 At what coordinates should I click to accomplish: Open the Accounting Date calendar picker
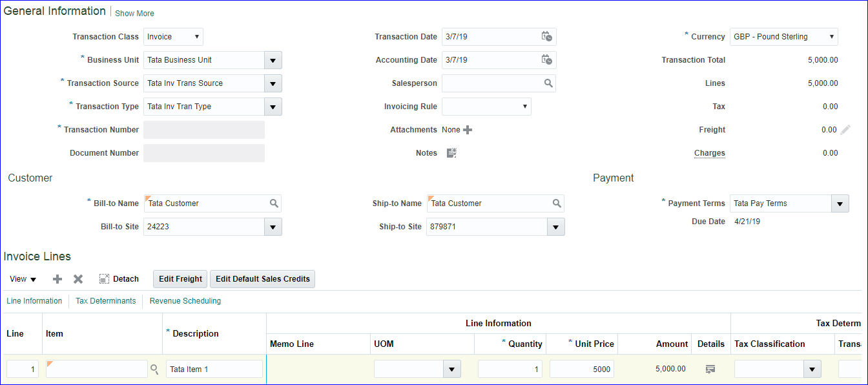pyautogui.click(x=546, y=60)
